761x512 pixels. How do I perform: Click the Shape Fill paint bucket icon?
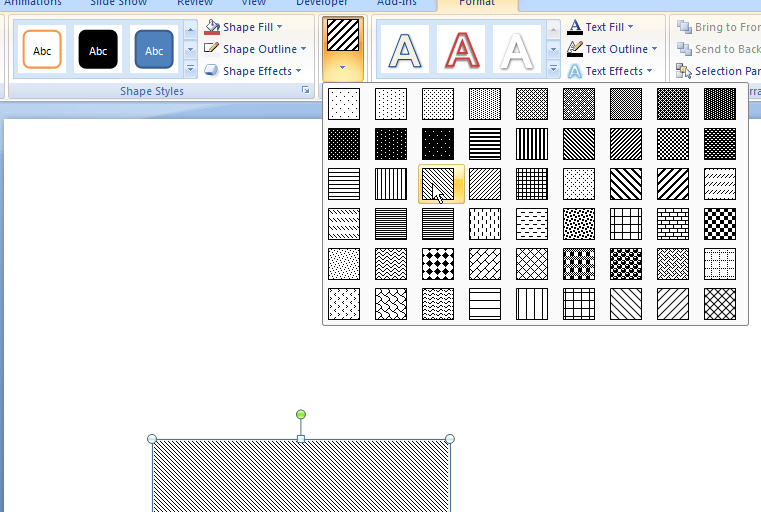click(212, 27)
